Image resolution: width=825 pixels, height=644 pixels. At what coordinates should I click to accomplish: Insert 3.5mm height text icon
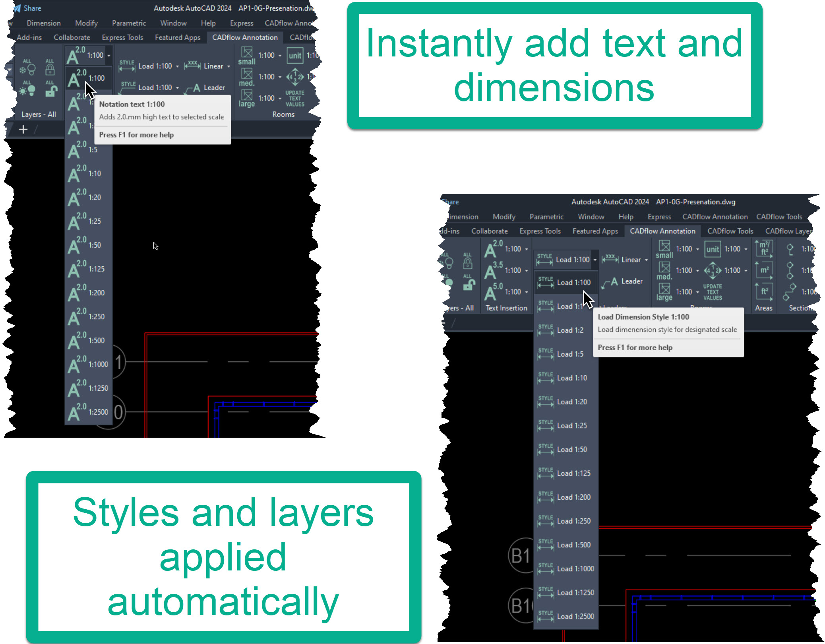click(x=493, y=270)
